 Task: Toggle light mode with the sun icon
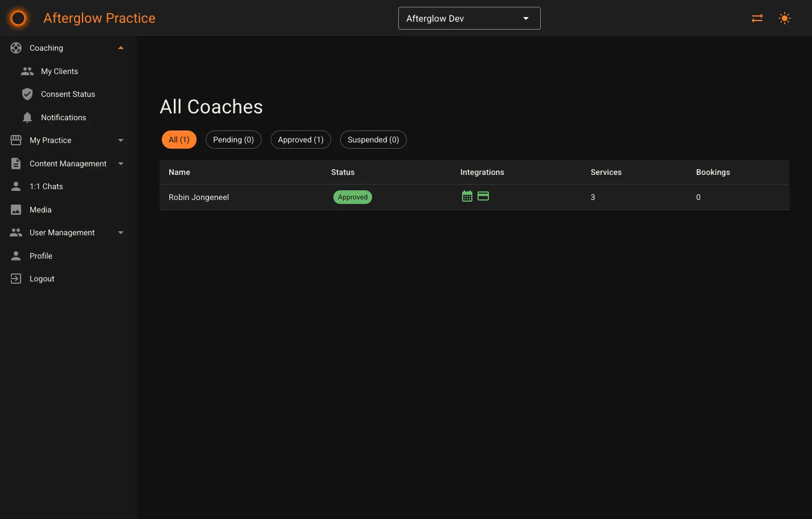[x=785, y=18]
